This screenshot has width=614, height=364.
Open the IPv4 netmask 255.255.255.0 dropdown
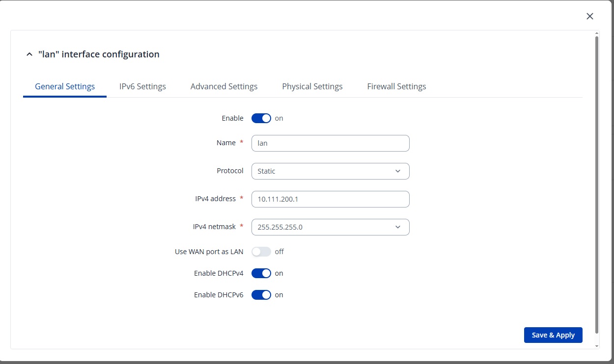[330, 227]
